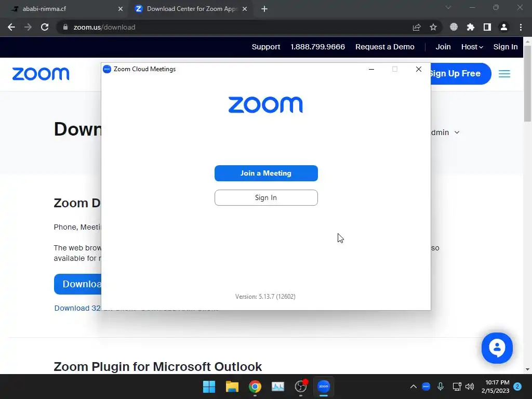Screen dimensions: 532x399
Task: Close the ababi-nimma.cf tab
Action: click(121, 9)
